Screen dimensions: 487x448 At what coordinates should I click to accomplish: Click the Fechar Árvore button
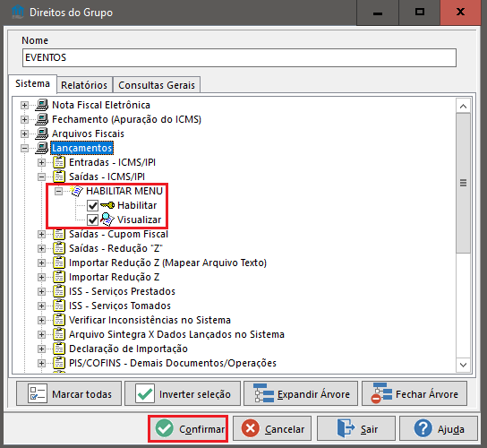point(414,393)
